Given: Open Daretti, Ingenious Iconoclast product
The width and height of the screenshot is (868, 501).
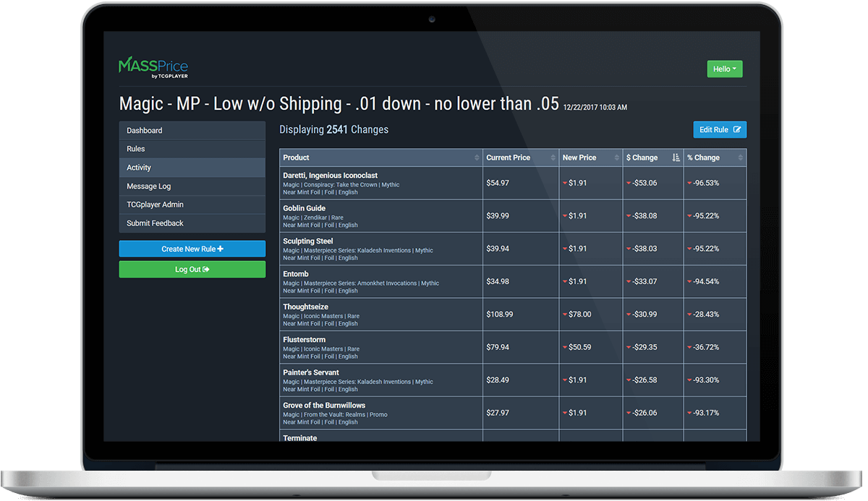Looking at the screenshot, I should [330, 176].
